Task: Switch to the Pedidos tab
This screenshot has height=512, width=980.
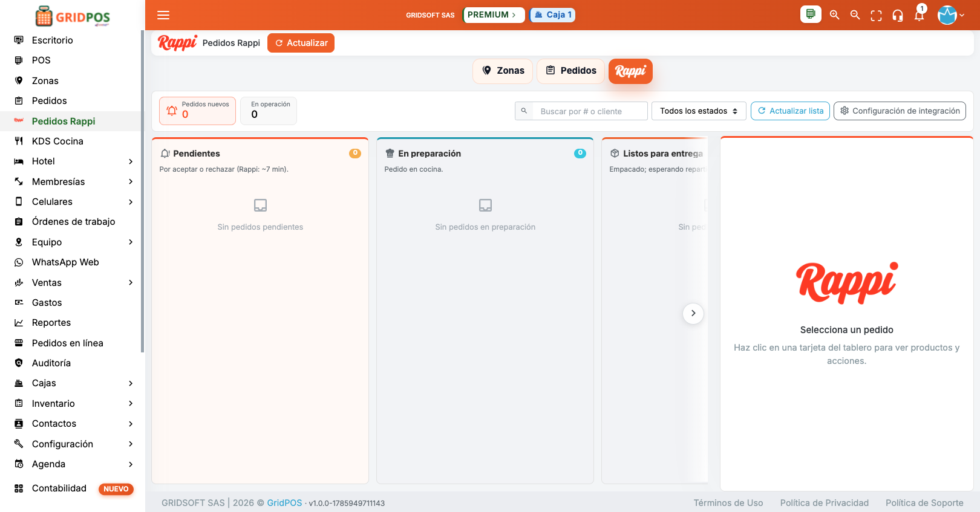Action: coord(570,71)
